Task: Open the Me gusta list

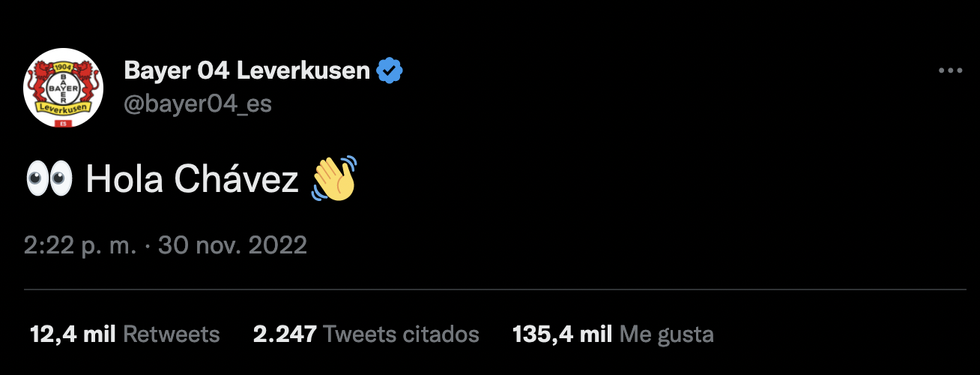Action: click(x=666, y=334)
